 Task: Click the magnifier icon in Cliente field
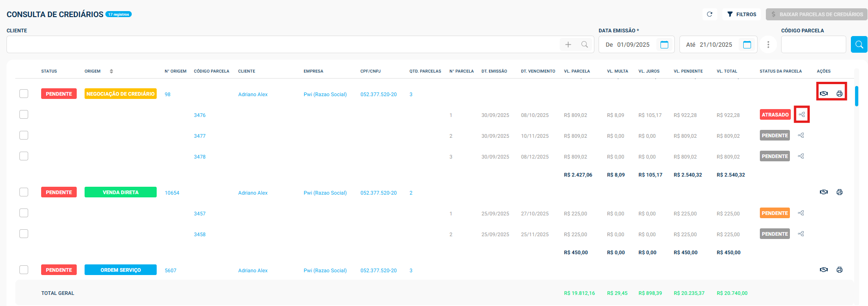585,44
